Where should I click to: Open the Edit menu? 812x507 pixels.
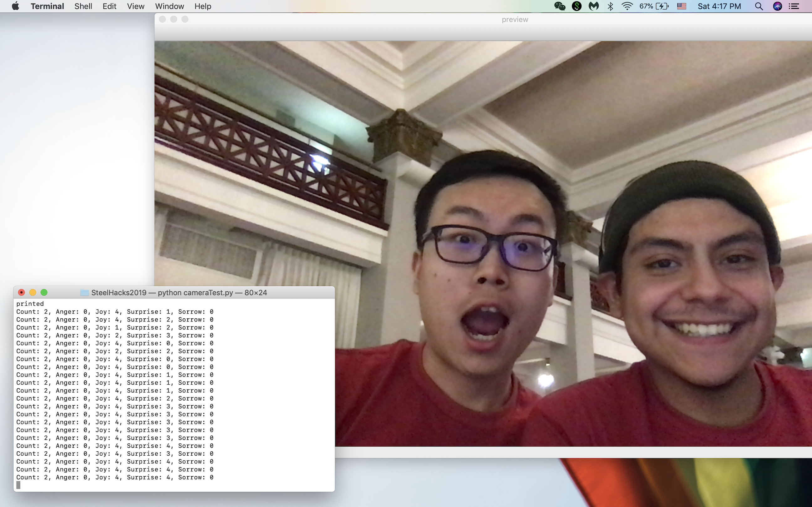109,6
